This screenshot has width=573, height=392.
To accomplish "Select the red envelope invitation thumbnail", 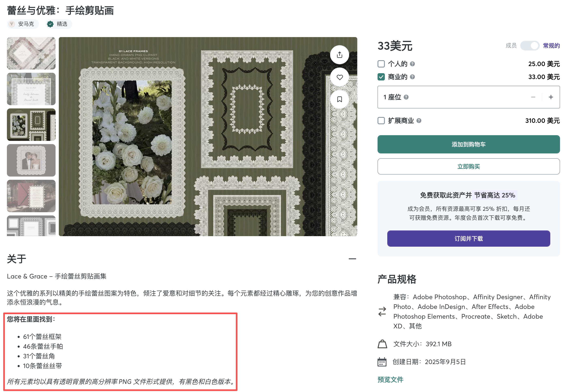I will pyautogui.click(x=31, y=196).
